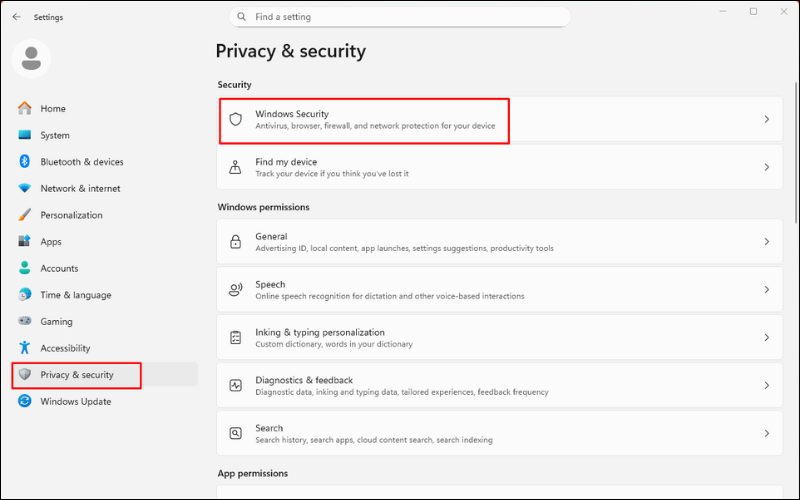Maximize the Settings window
Image resolution: width=800 pixels, height=500 pixels.
pos(753,11)
